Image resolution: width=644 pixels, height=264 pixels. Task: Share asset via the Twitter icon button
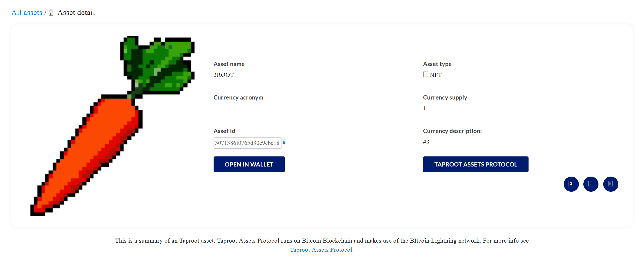[x=571, y=184]
